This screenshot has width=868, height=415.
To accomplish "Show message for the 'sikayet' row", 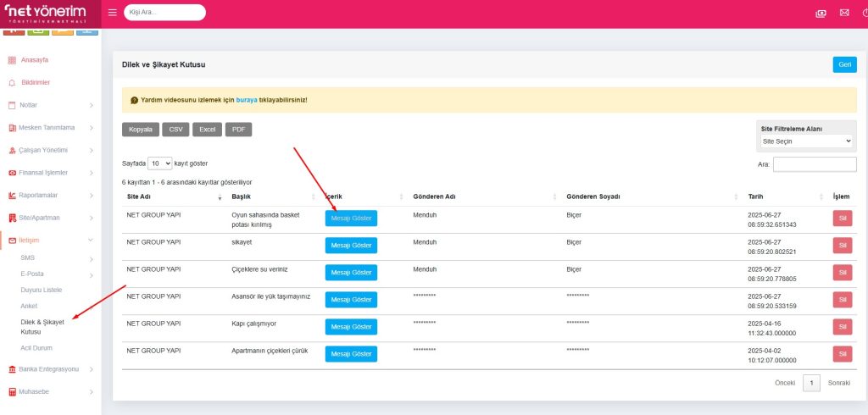I will pos(351,246).
